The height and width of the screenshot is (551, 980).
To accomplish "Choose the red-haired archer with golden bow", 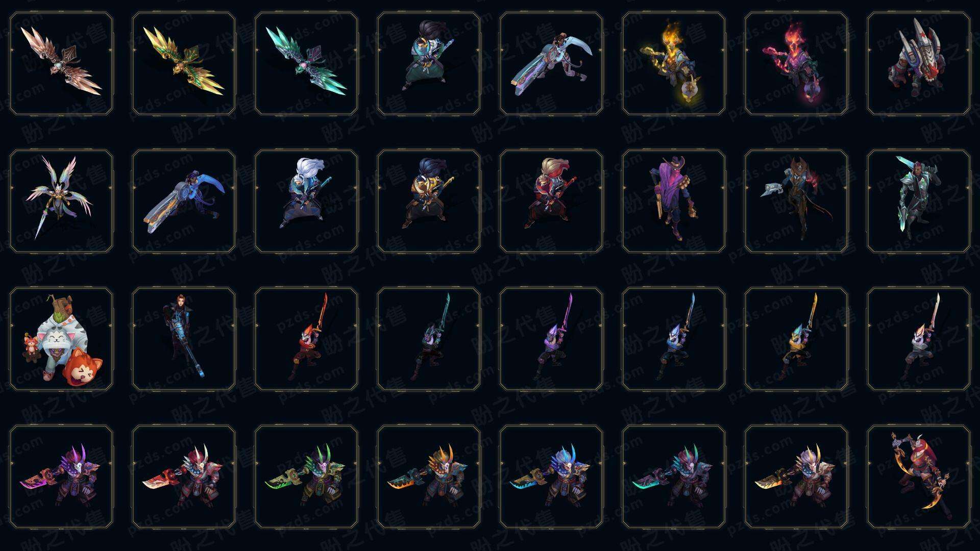I will tap(919, 477).
